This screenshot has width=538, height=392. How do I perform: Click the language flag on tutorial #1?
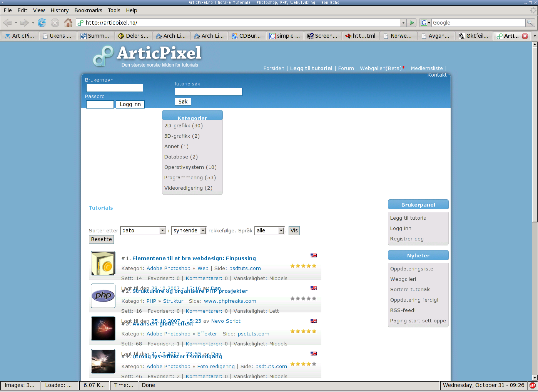pyautogui.click(x=314, y=255)
